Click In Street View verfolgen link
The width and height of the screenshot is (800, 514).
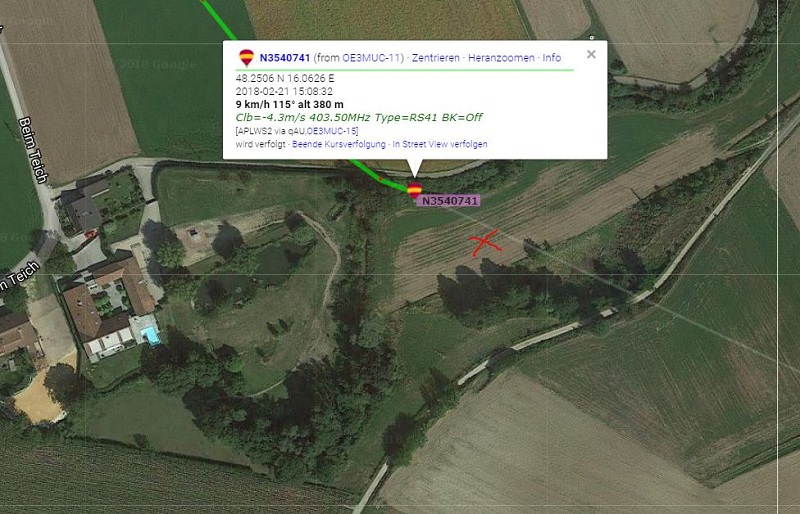(x=440, y=144)
